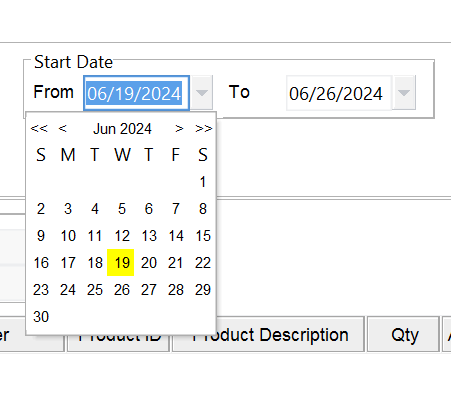Screen dimensions: 451x420
Task: Select June 30 in the calendar
Action: [x=41, y=317]
